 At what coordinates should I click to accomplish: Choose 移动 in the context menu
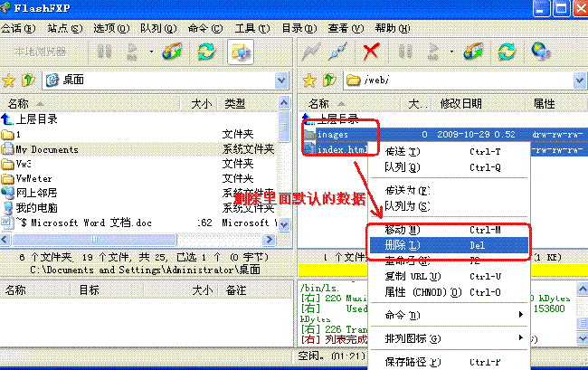(449, 230)
